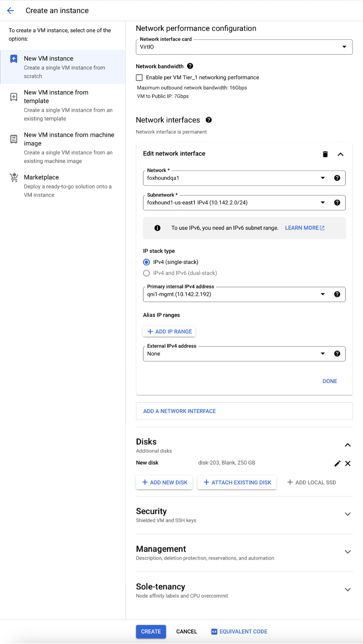This screenshot has width=363, height=644.
Task: Open help for Network interfaces heading
Action: click(209, 120)
